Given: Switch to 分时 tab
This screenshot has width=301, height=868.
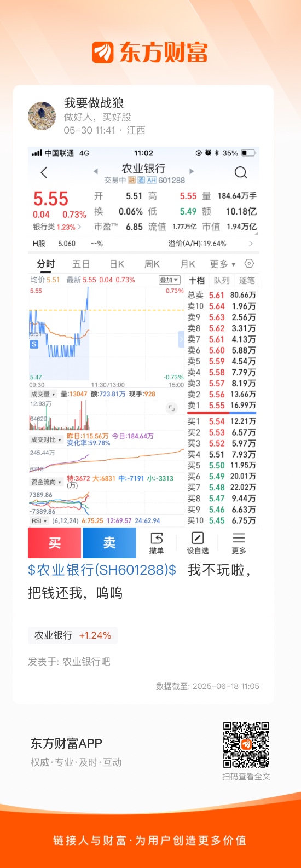Looking at the screenshot, I should (x=46, y=264).
